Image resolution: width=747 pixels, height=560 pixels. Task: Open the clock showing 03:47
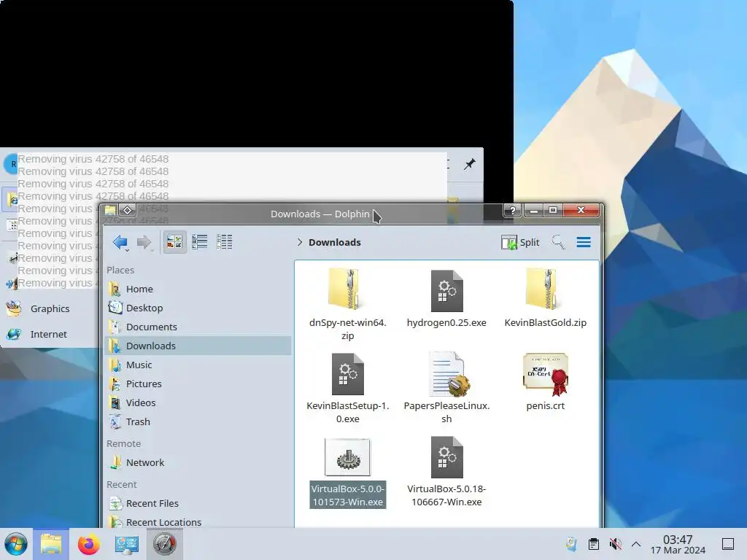[x=678, y=544]
